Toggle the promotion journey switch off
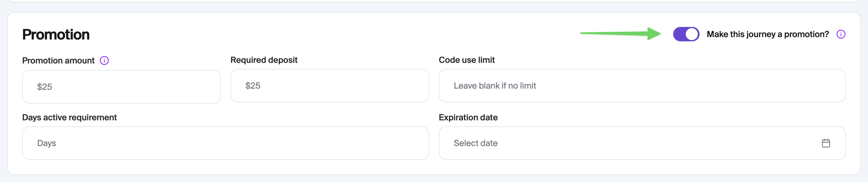The width and height of the screenshot is (868, 182). 686,34
